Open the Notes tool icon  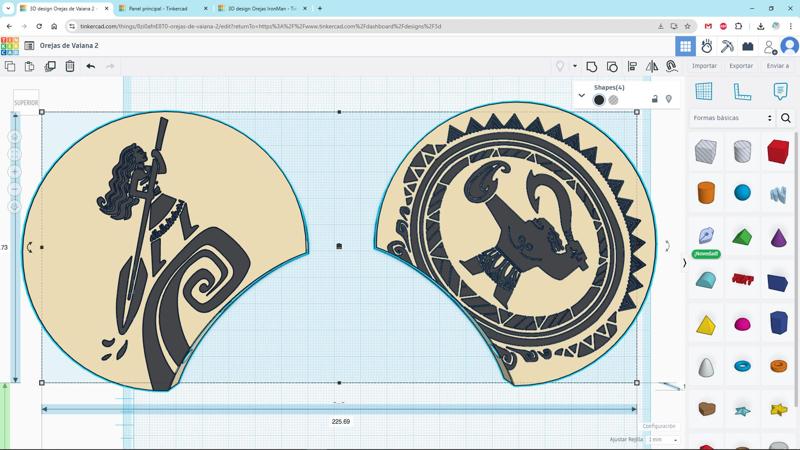tap(780, 92)
